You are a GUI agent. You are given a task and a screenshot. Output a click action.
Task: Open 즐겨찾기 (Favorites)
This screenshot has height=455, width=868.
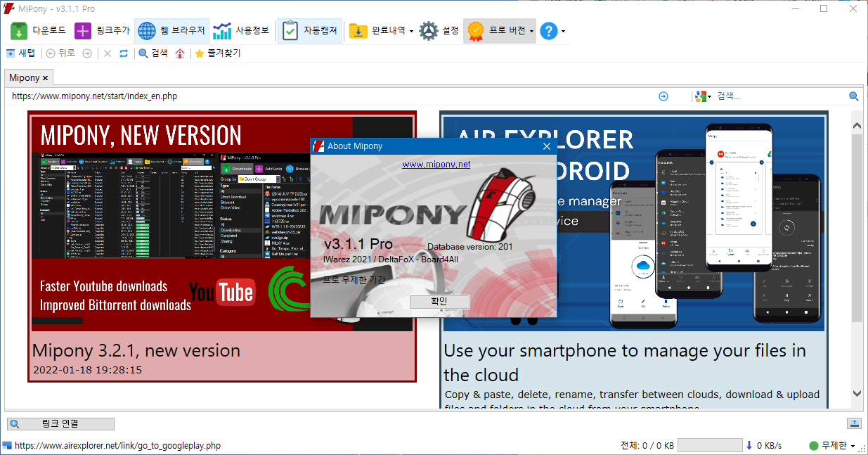pyautogui.click(x=217, y=53)
